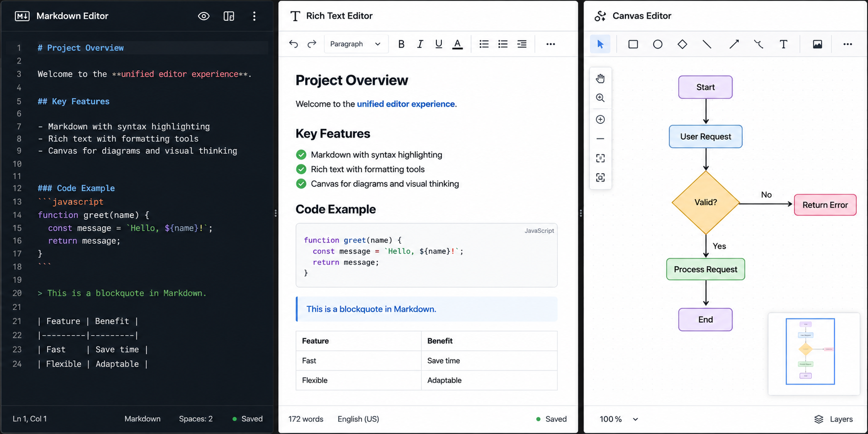Zoom out with minus button
The width and height of the screenshot is (868, 434).
coord(600,139)
